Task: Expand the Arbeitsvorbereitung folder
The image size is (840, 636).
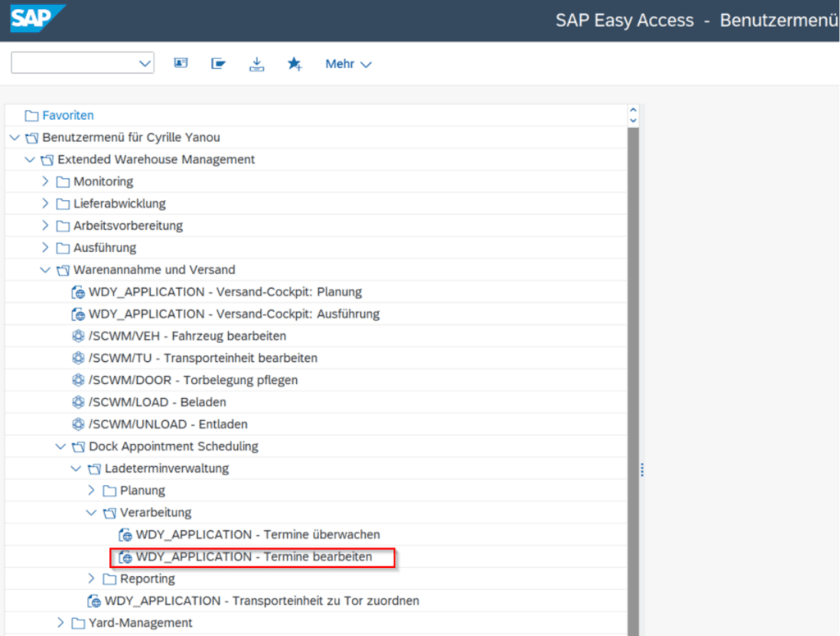Action: [45, 226]
